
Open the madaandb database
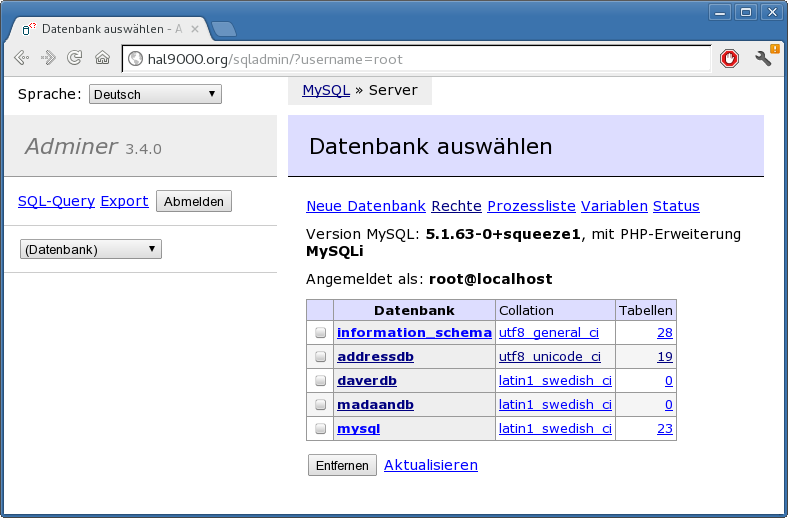coord(375,404)
